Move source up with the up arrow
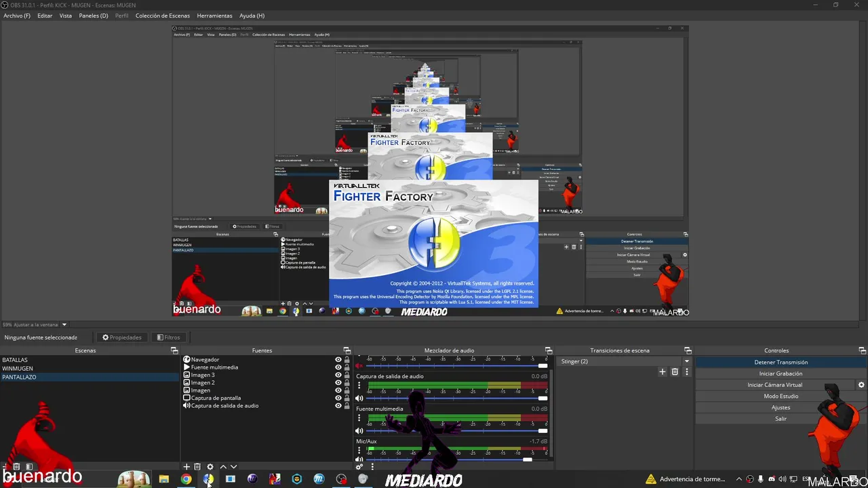868x488 pixels. coord(223,466)
